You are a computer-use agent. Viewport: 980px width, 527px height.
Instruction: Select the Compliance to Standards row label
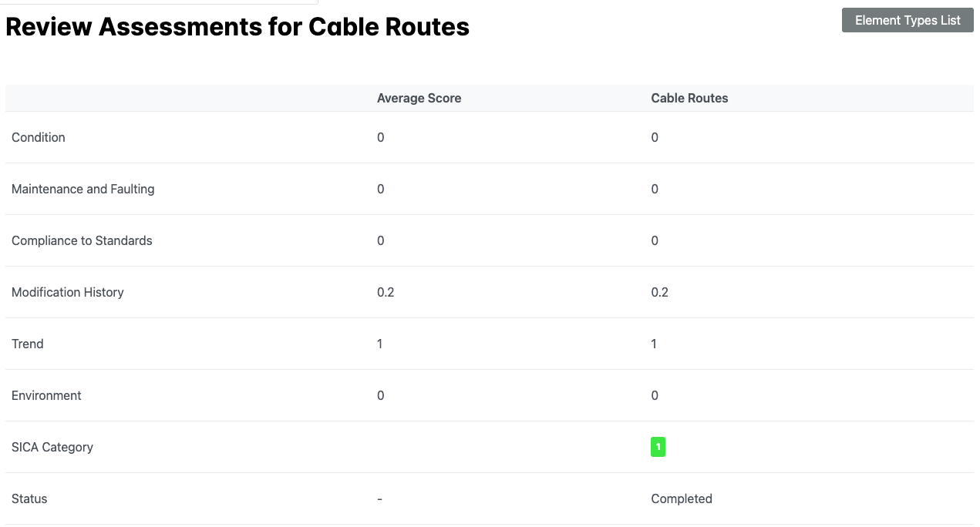(82, 240)
